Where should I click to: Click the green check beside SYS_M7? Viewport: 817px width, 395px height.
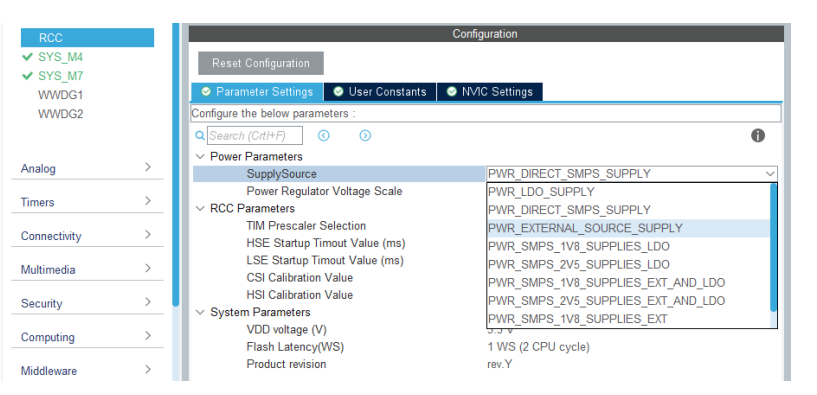point(28,76)
